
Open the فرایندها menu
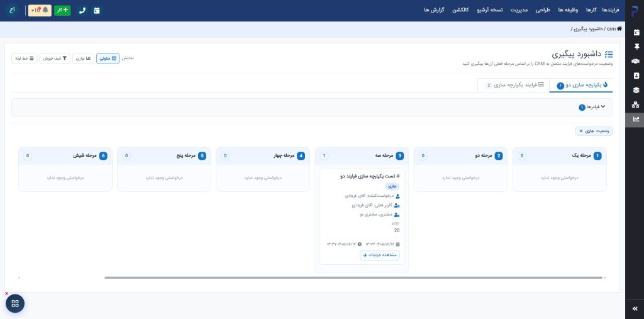pyautogui.click(x=611, y=10)
